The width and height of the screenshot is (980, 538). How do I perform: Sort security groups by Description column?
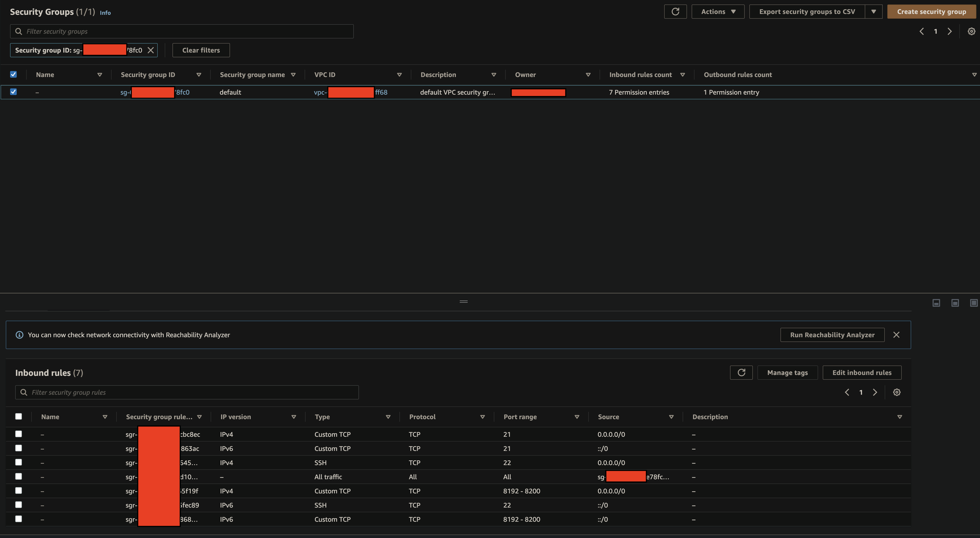pyautogui.click(x=494, y=75)
